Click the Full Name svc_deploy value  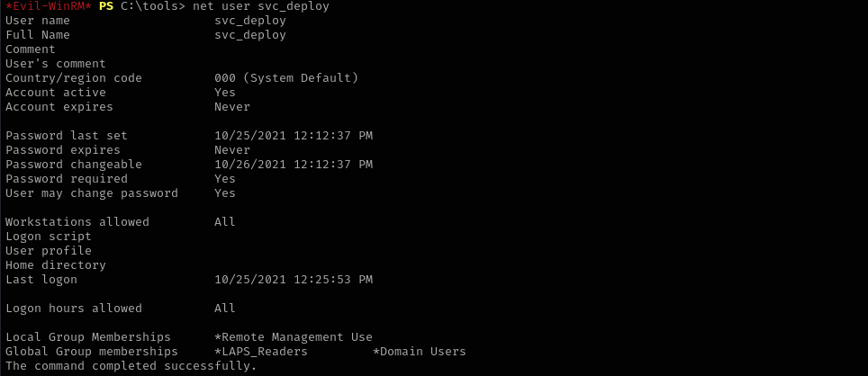[x=250, y=35]
